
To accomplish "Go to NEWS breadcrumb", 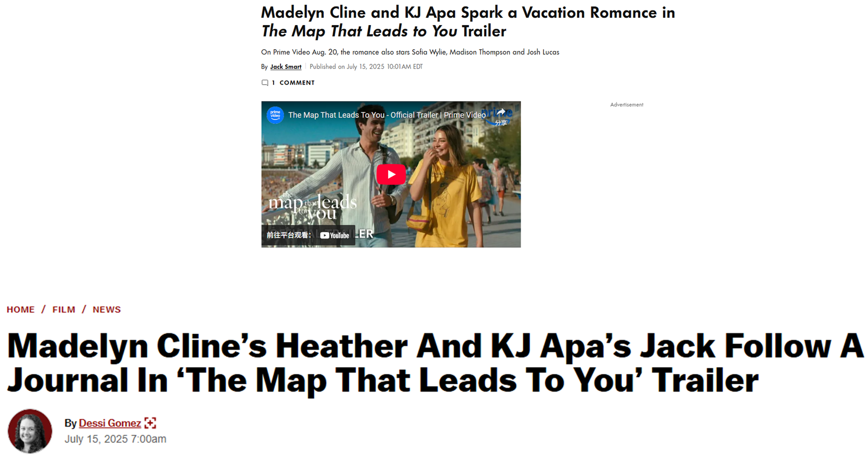I will pos(107,310).
